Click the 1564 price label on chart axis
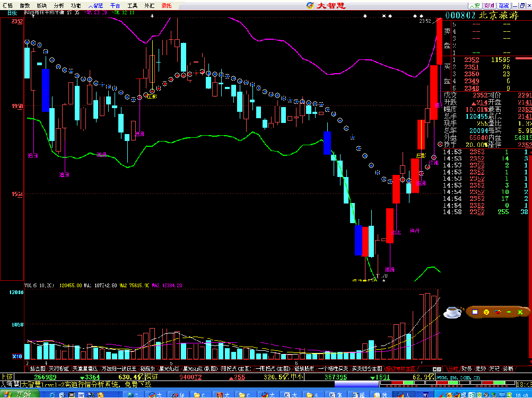The width and height of the screenshot is (532, 398). [x=17, y=194]
